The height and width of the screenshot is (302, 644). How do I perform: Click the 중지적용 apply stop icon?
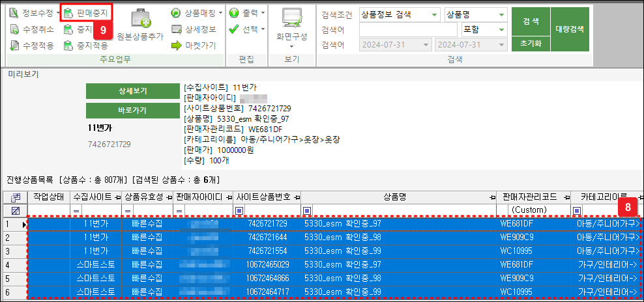[68, 46]
